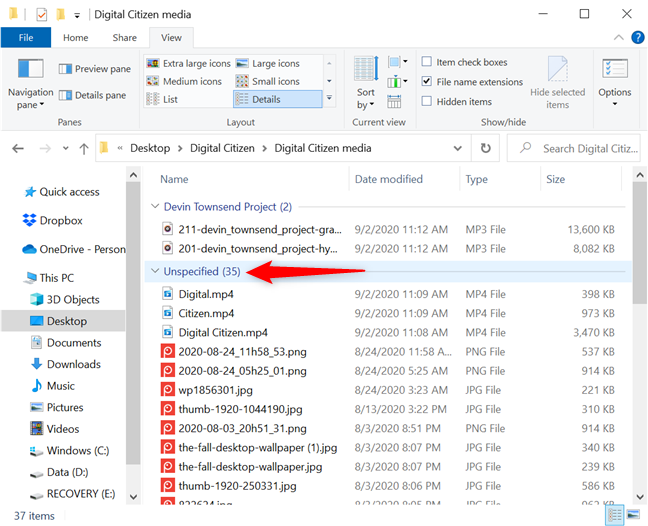Collapse the Unspecified group
Viewport: 648px width, 526px height.
[155, 271]
